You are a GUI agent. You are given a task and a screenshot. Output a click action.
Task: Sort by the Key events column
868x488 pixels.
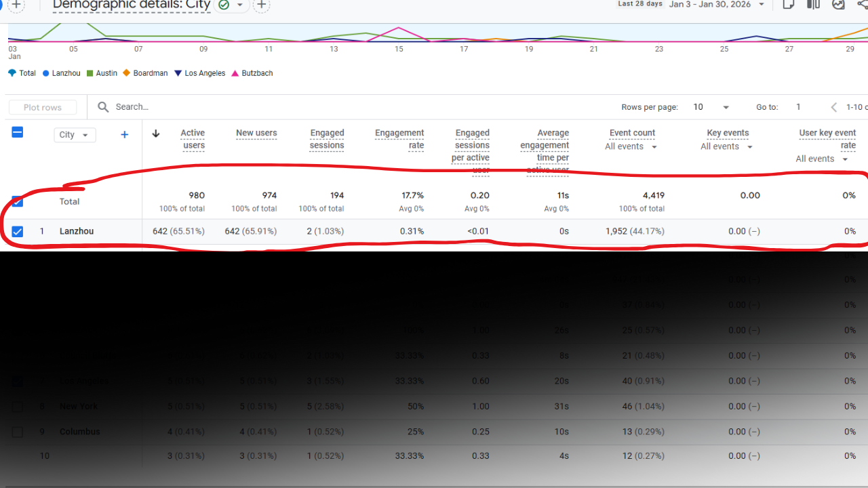point(728,133)
